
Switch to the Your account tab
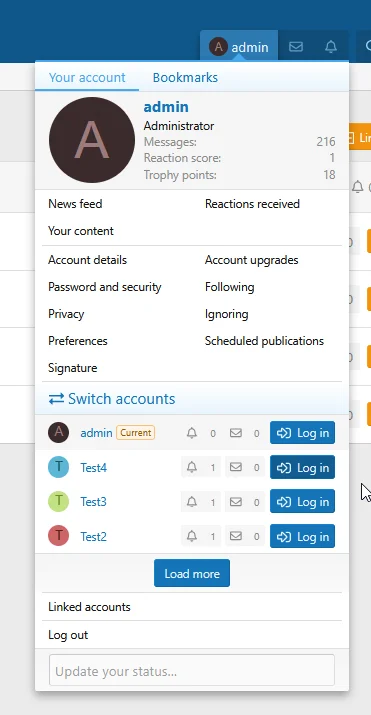[x=87, y=77]
